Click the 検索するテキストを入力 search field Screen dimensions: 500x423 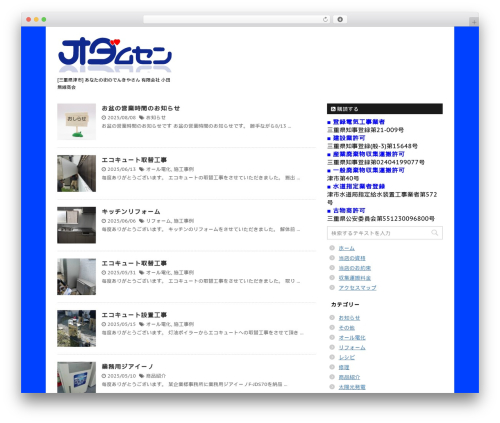(x=385, y=233)
